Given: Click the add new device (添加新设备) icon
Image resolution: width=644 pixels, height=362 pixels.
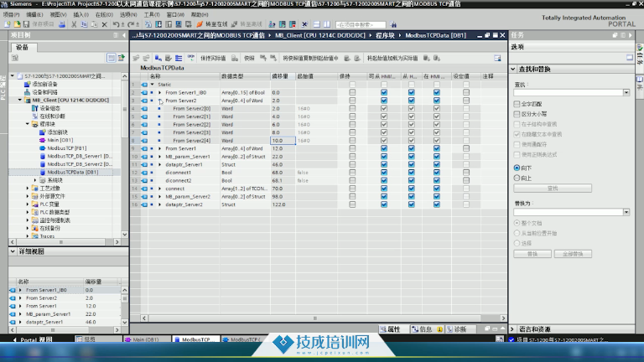Looking at the screenshot, I should (x=27, y=84).
